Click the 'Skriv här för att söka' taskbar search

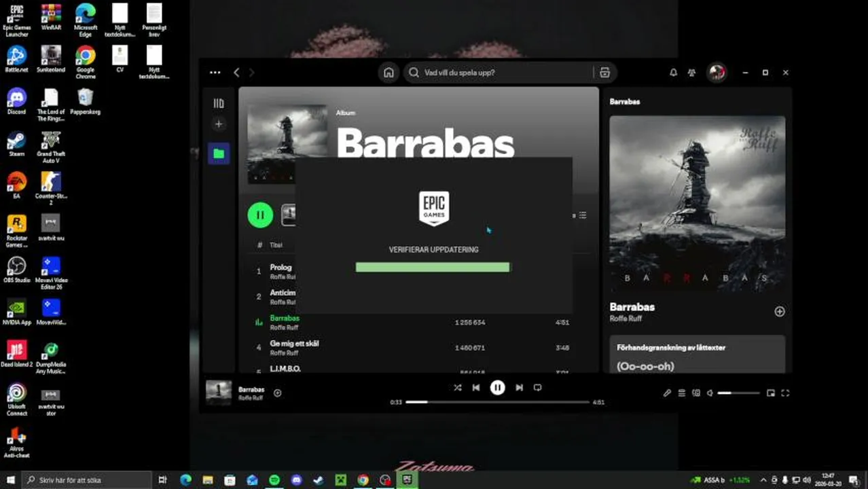click(86, 480)
